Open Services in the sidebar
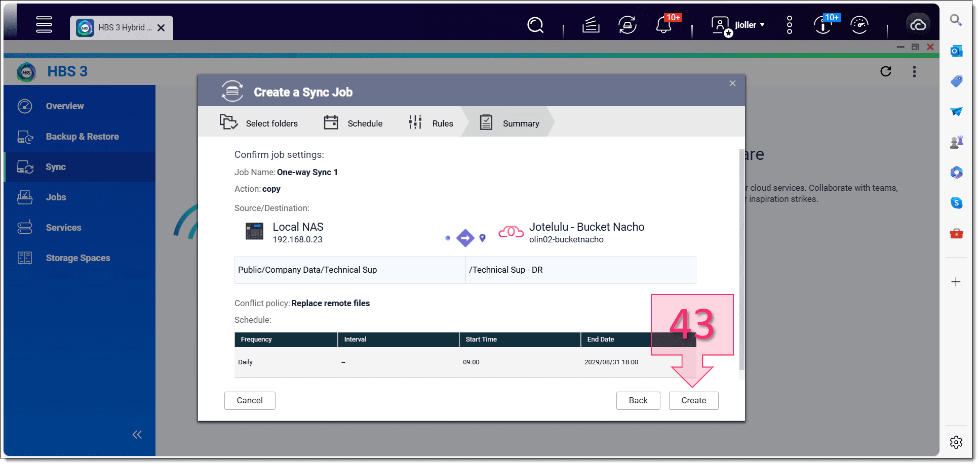This screenshot has width=980, height=466. click(80, 228)
